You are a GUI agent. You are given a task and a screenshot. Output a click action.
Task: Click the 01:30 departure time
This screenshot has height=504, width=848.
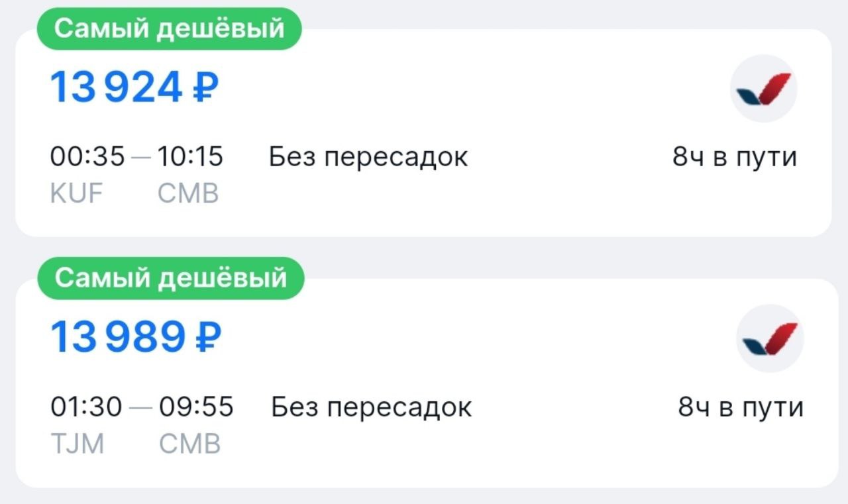87,407
